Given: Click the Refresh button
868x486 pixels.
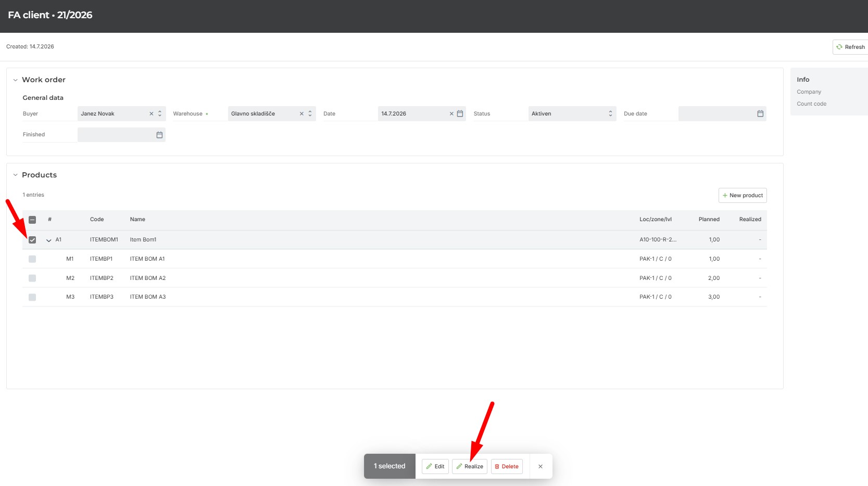Looking at the screenshot, I should (x=850, y=47).
